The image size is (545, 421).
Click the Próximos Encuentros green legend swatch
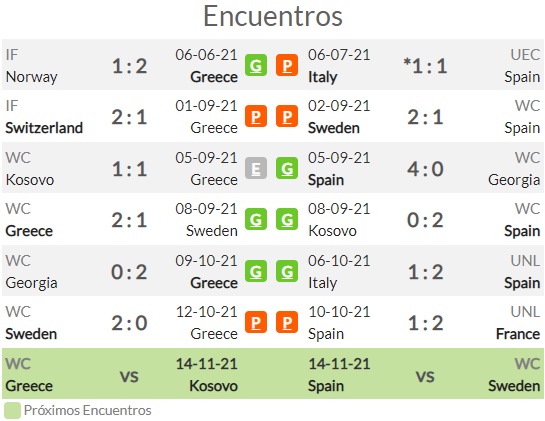pos(13,411)
